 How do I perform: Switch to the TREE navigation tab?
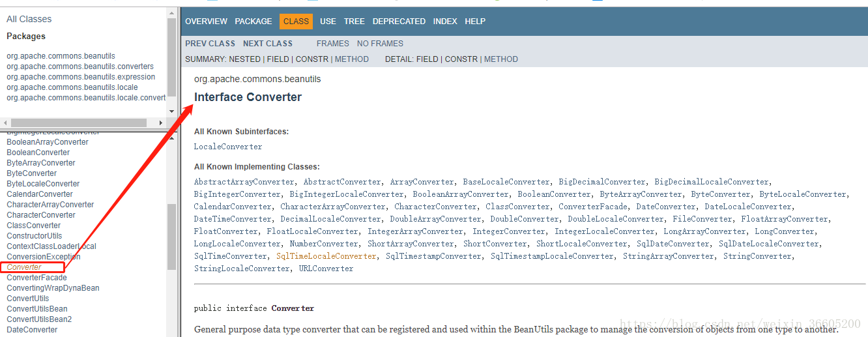click(354, 22)
